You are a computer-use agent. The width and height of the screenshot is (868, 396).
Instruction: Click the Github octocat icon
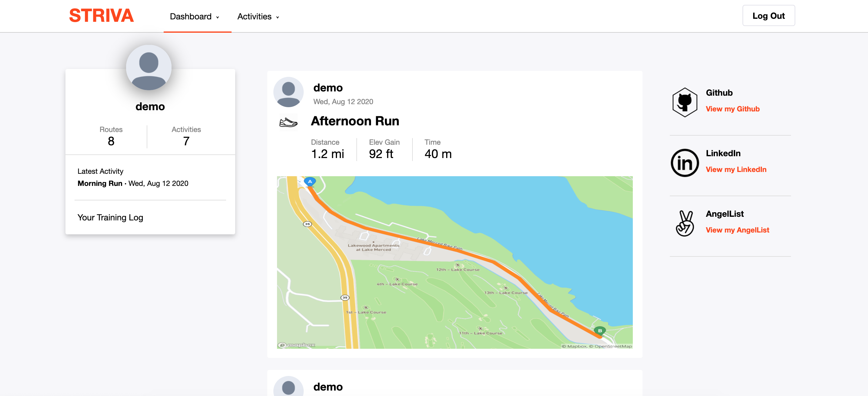click(x=684, y=102)
